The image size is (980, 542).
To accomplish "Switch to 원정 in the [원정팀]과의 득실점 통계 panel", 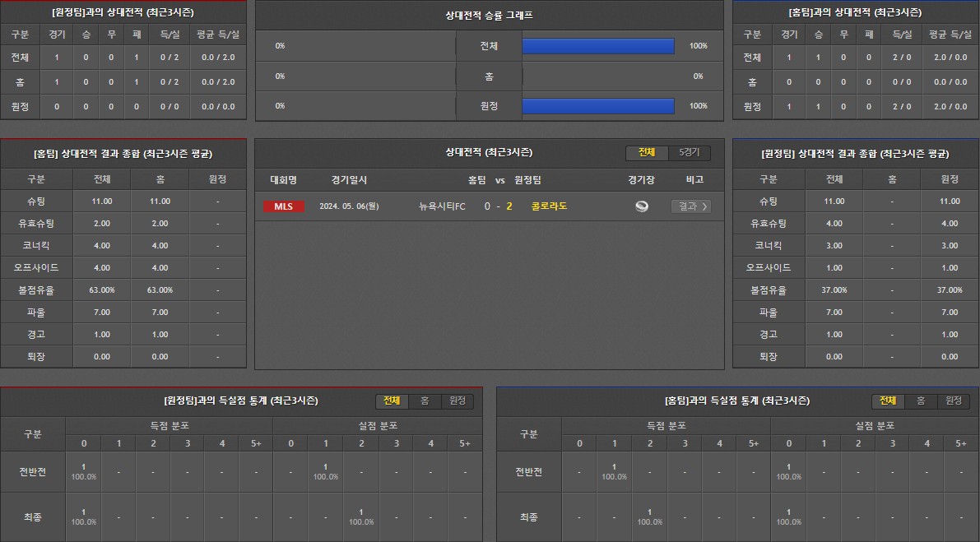I will (x=457, y=401).
